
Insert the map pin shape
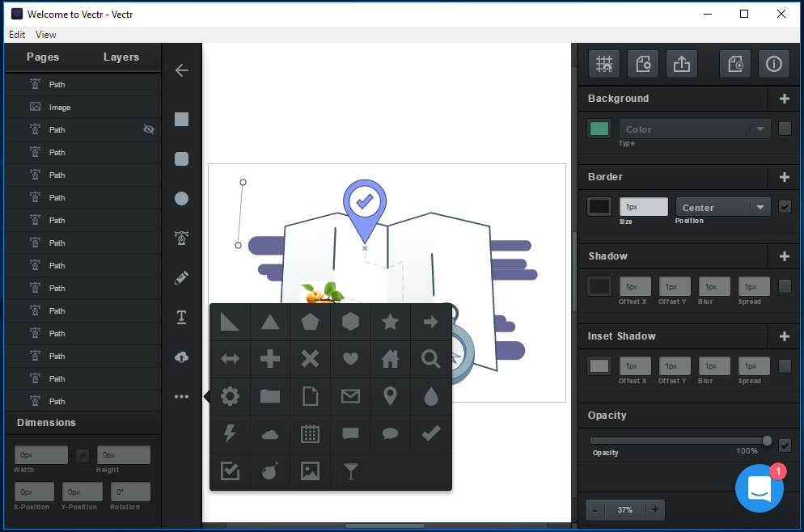pyautogui.click(x=390, y=396)
